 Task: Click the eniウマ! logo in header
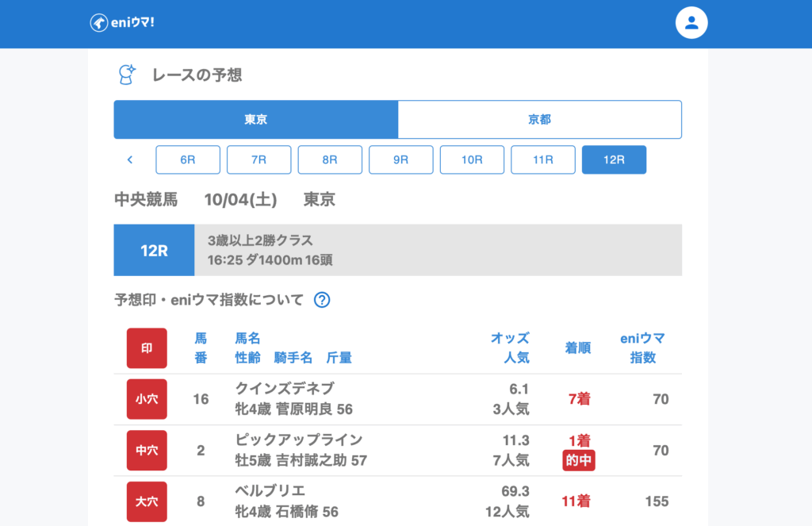(x=122, y=23)
